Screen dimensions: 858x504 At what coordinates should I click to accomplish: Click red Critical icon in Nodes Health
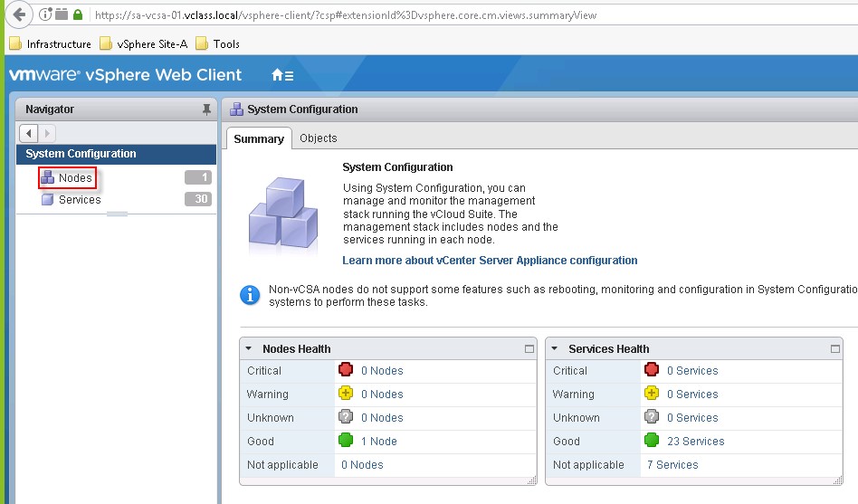coord(346,369)
